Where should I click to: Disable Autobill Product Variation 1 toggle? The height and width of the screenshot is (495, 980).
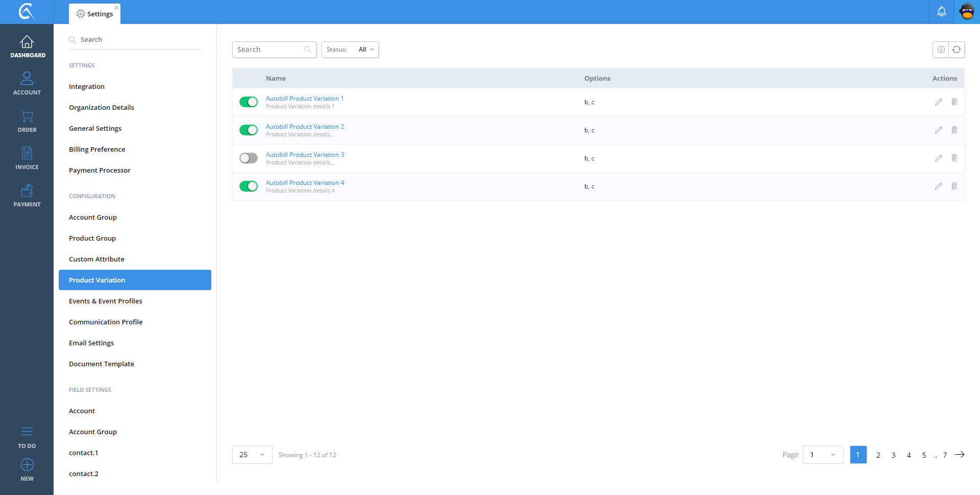pyautogui.click(x=249, y=102)
